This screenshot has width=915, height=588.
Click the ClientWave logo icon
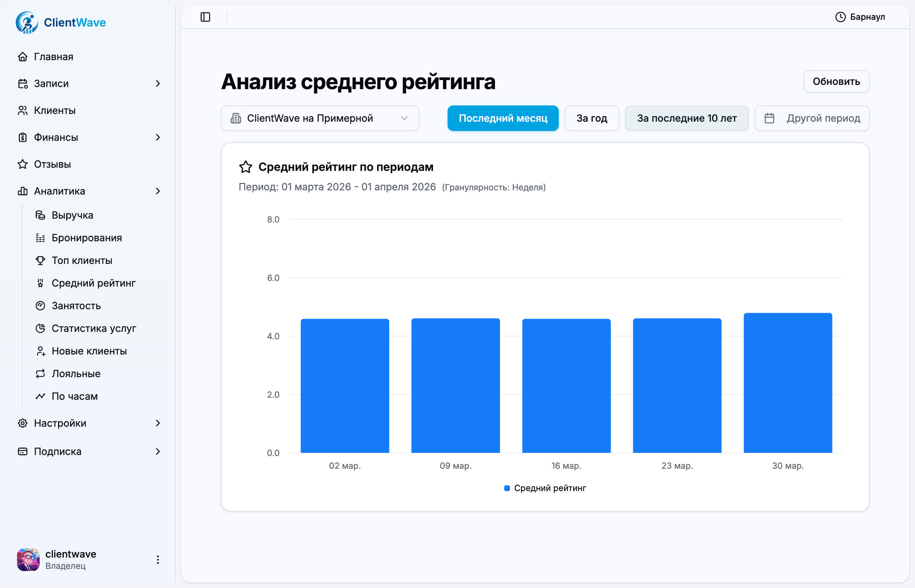(27, 23)
